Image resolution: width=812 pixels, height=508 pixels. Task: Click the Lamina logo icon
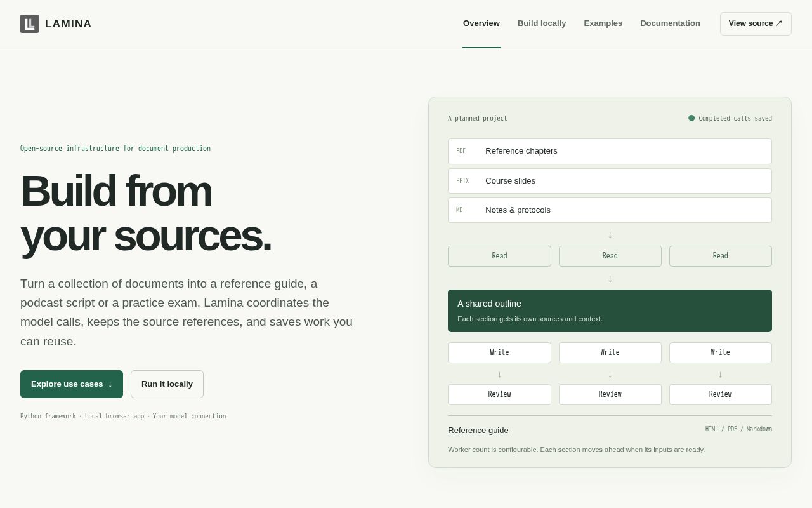(x=29, y=23)
